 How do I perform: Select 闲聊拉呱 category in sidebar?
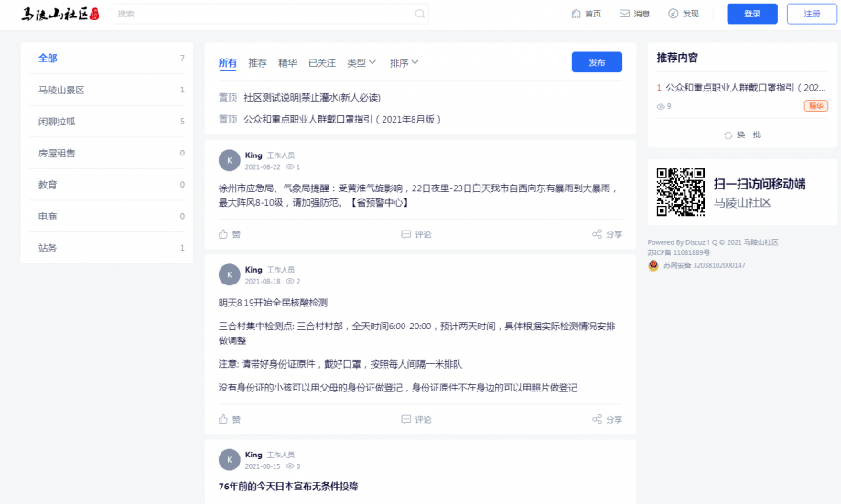[57, 122]
